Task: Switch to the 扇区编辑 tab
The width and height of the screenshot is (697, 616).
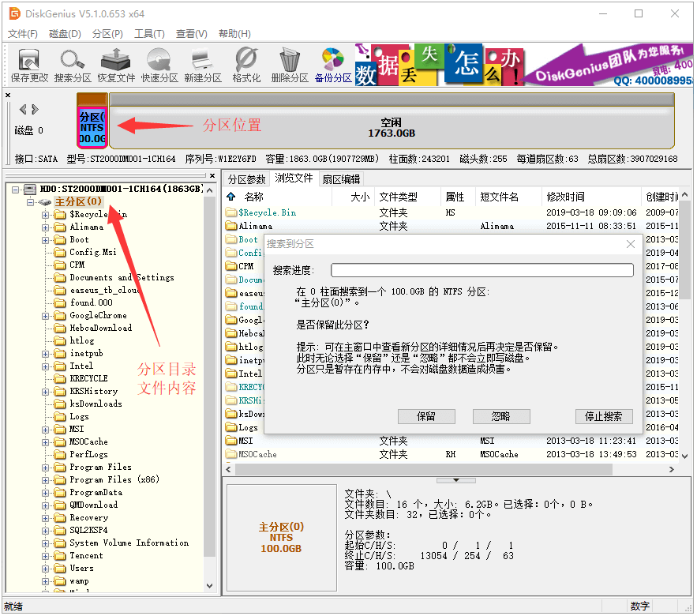Action: click(343, 178)
